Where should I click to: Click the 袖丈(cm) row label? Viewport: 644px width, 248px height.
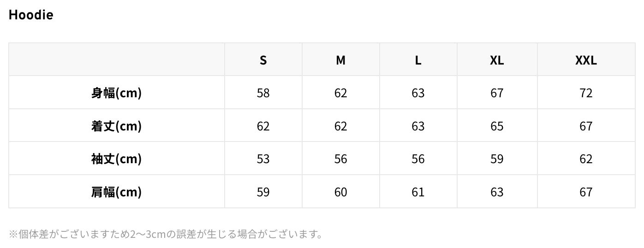[116, 159]
